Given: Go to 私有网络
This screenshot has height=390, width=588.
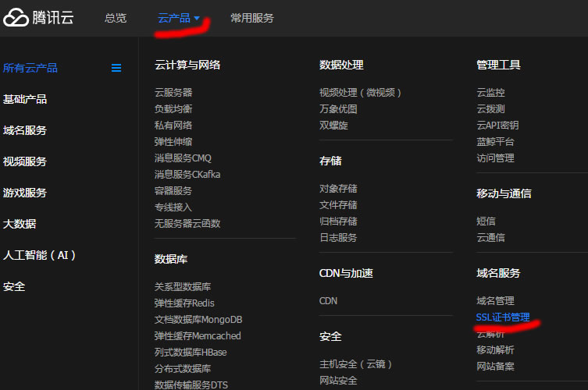Looking at the screenshot, I should (173, 125).
